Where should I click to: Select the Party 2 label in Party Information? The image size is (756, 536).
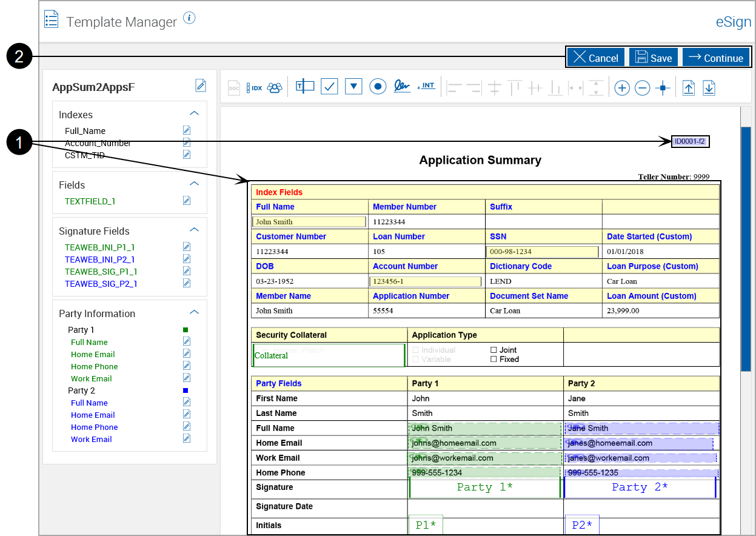81,390
